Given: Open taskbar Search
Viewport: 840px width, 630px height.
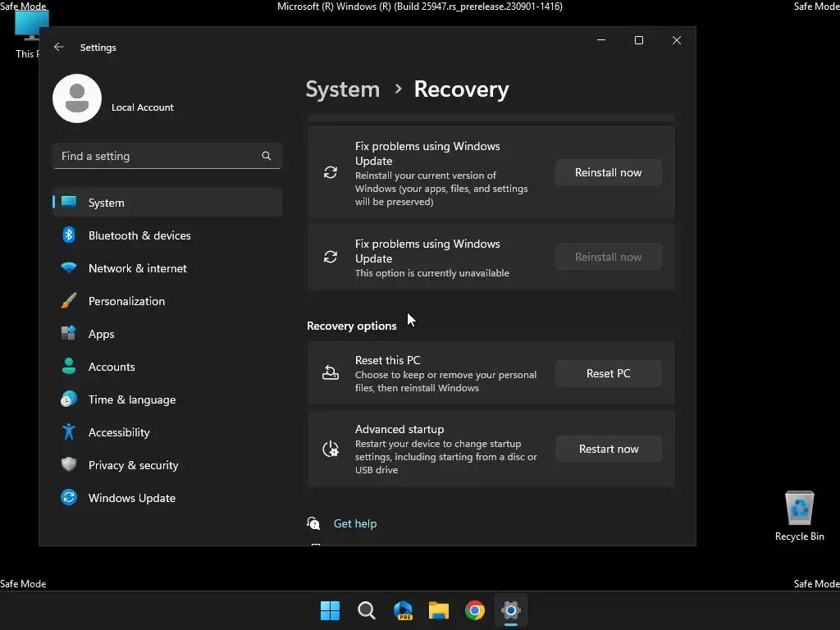Looking at the screenshot, I should pyautogui.click(x=367, y=610).
